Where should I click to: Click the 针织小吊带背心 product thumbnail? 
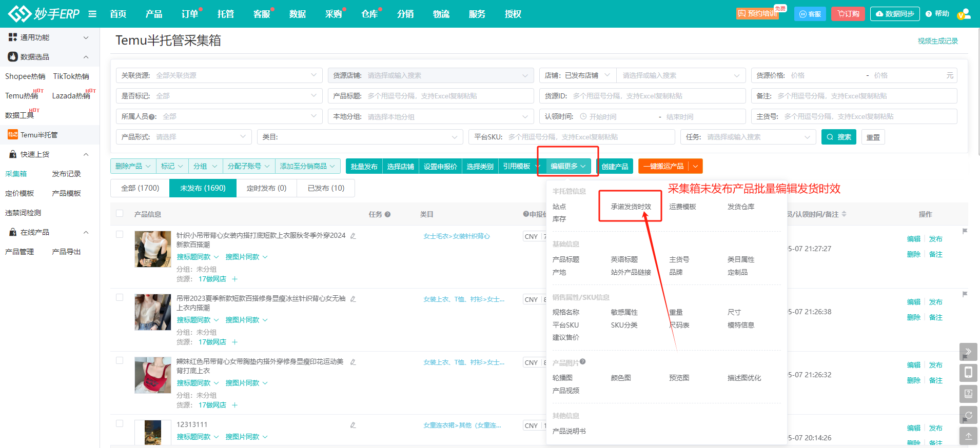[x=153, y=249]
